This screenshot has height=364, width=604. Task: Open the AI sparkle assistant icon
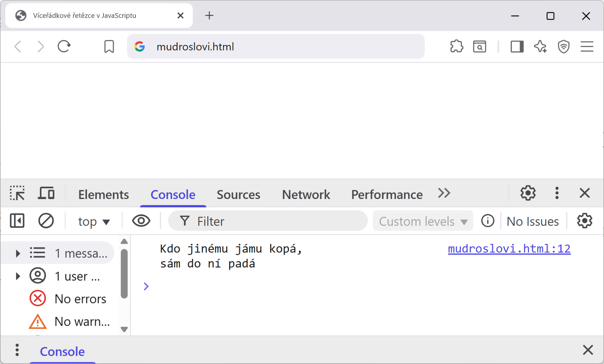tap(540, 47)
